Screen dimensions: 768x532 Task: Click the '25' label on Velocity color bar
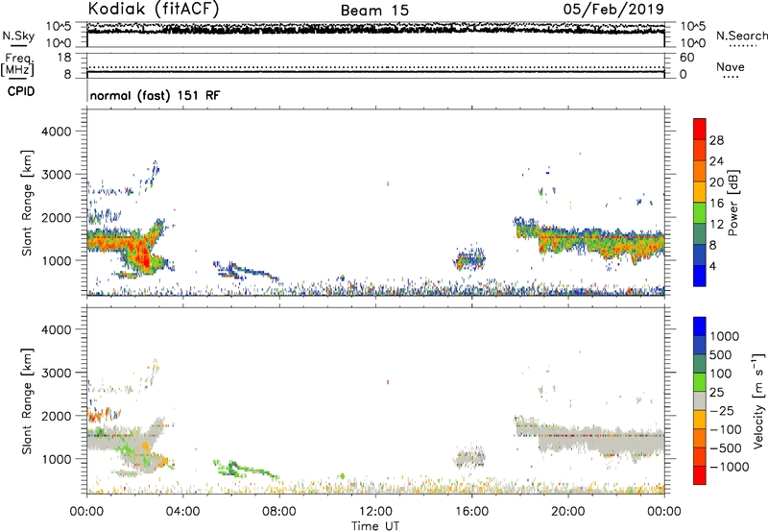coord(716,393)
